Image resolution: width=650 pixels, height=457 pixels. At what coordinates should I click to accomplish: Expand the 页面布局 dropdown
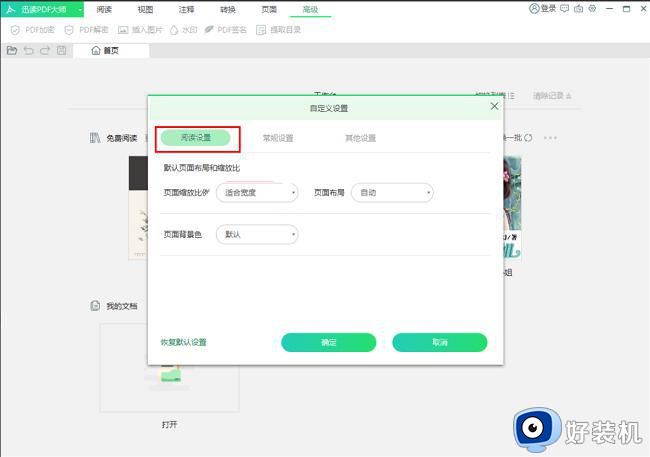coord(392,193)
